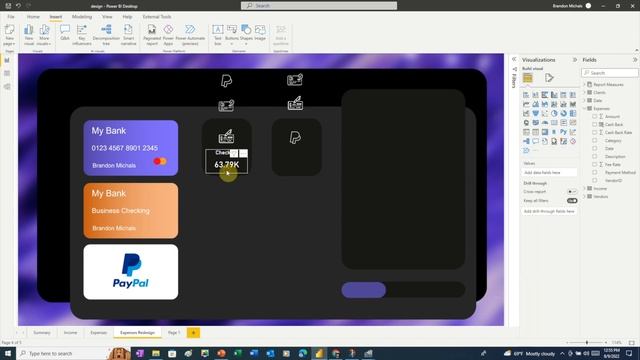Select PayPal outline icon inside the dark tile

coord(295,138)
